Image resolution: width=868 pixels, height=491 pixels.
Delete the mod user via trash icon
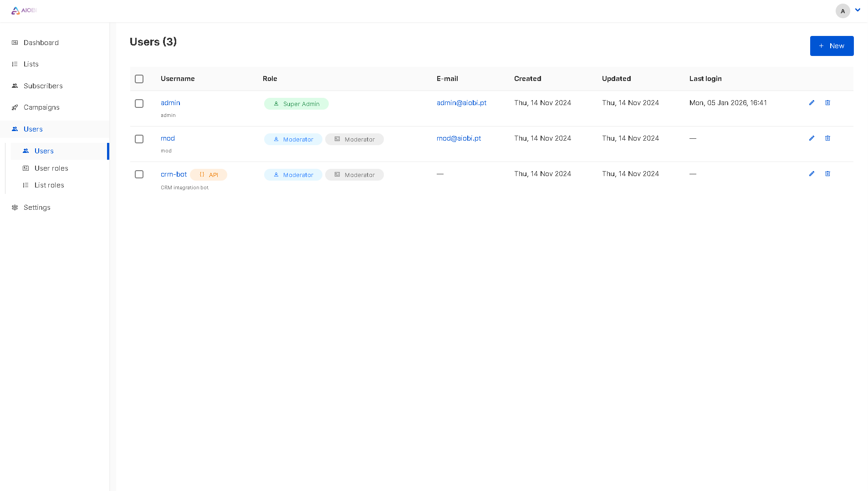coord(827,138)
